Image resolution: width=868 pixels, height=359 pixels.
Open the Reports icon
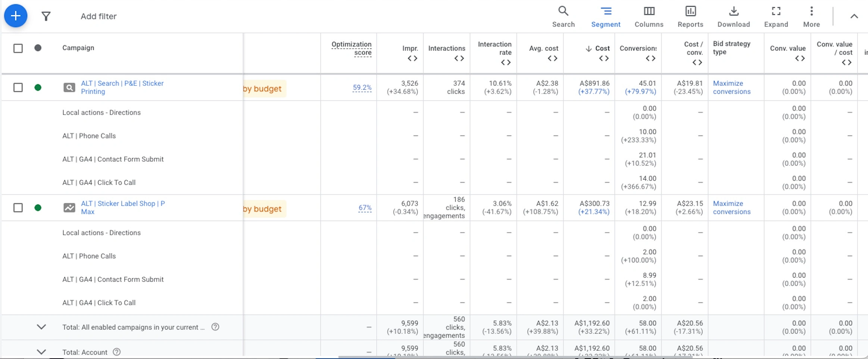coord(690,16)
